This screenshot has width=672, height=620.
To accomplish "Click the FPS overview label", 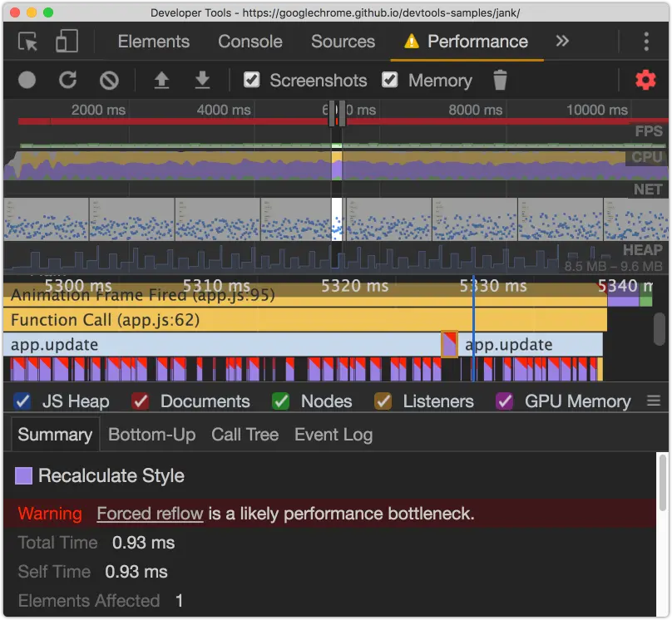I will (x=649, y=131).
